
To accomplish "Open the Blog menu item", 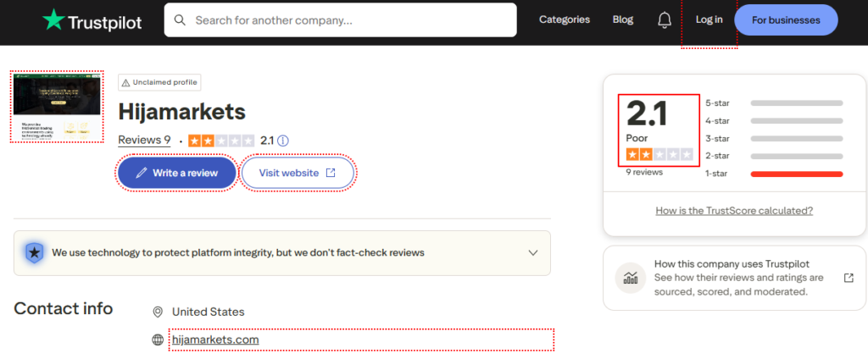I will 622,19.
